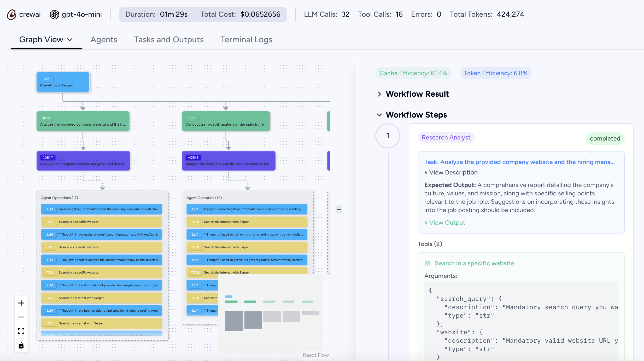This screenshot has height=361, width=644.
Task: Click the minimap overview thumbnail
Action: 270,313
